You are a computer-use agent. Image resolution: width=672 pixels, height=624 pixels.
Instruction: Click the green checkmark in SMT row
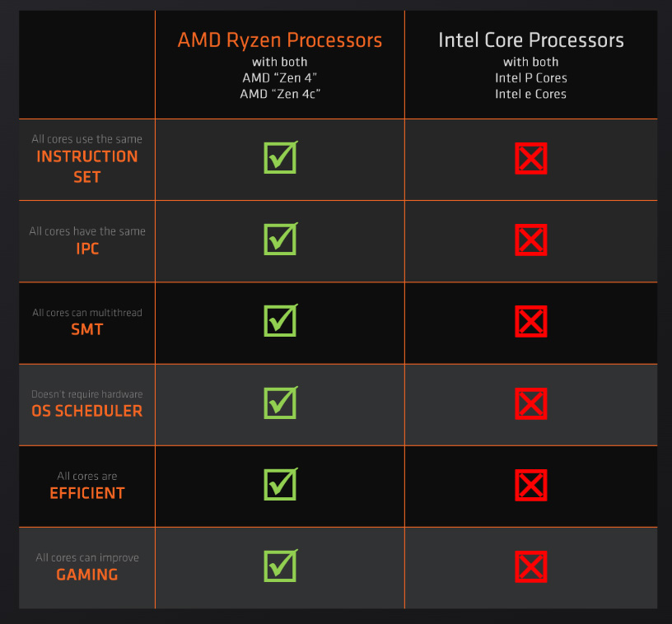pyautogui.click(x=281, y=320)
